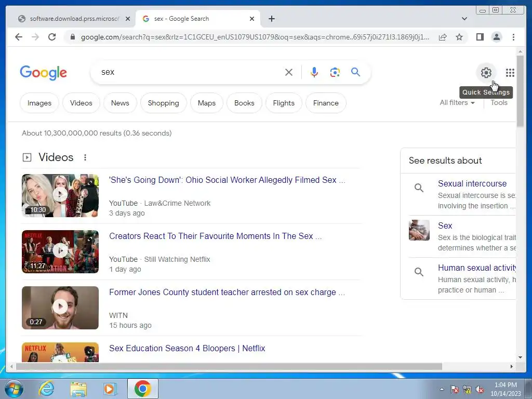Open the Creators React video link

(x=215, y=236)
